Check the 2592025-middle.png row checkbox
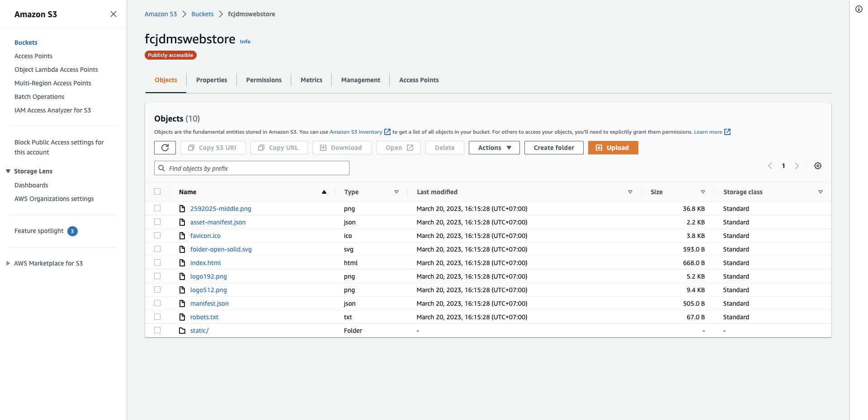The image size is (868, 420). (157, 208)
